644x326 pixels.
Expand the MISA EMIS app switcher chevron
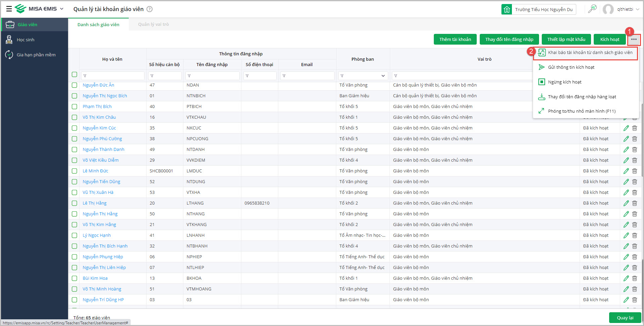click(62, 9)
